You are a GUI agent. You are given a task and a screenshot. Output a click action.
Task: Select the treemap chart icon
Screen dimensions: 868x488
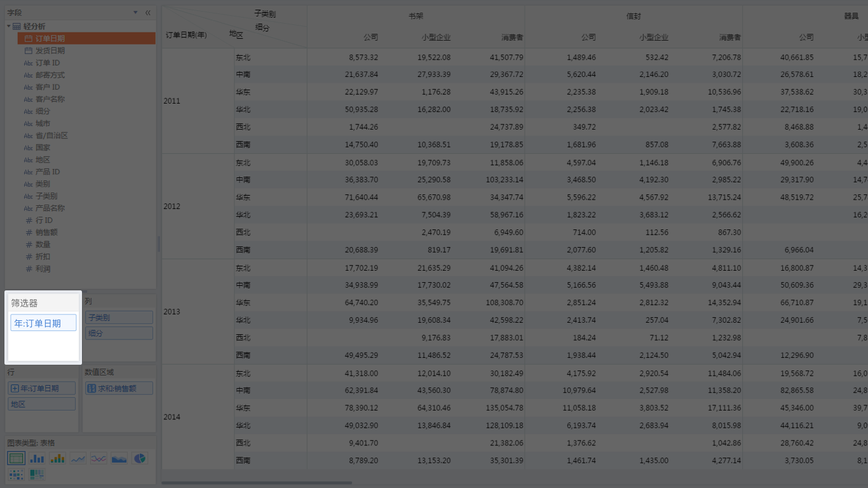click(x=37, y=474)
